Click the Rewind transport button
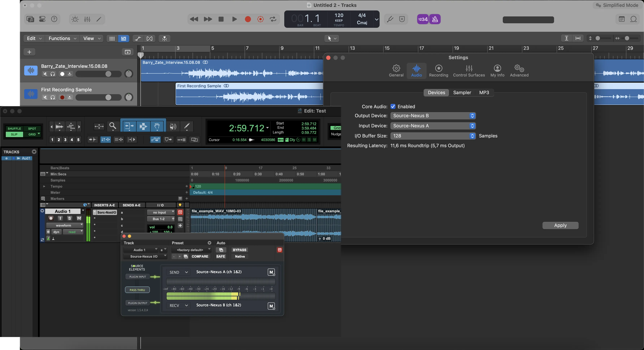644x350 pixels. (194, 19)
